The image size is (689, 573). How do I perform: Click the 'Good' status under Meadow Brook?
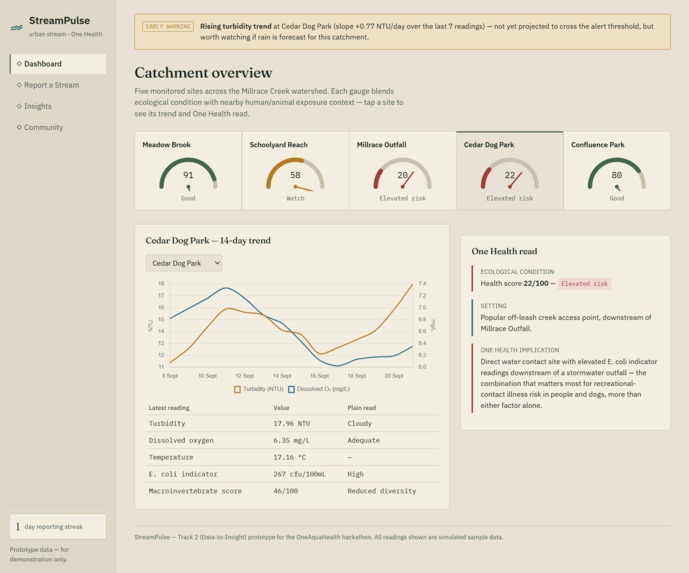tap(188, 199)
